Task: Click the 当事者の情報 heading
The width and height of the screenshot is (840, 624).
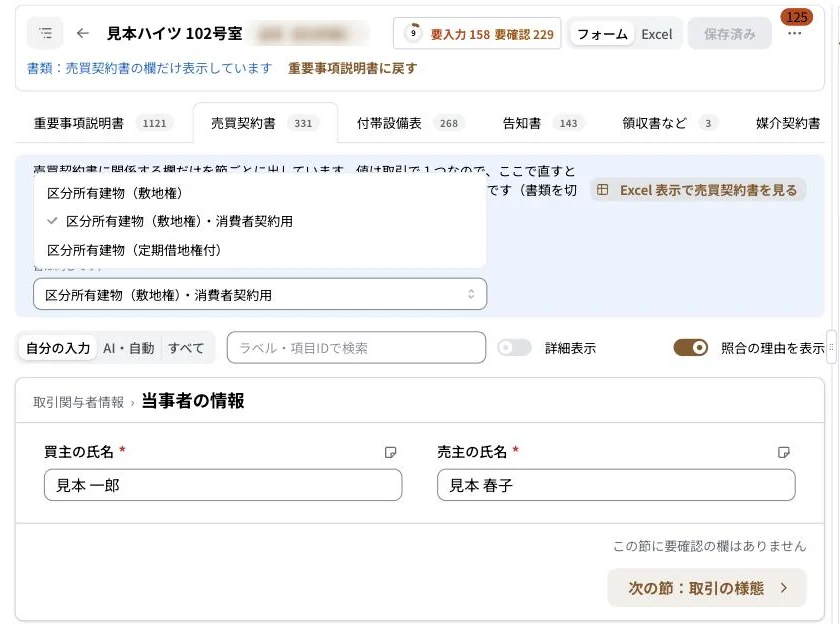Action: (193, 400)
